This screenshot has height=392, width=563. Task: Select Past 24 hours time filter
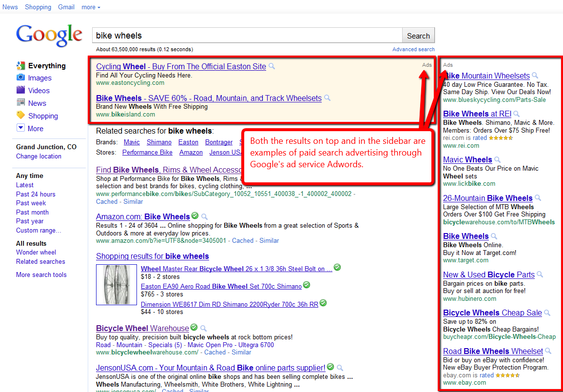coord(36,194)
